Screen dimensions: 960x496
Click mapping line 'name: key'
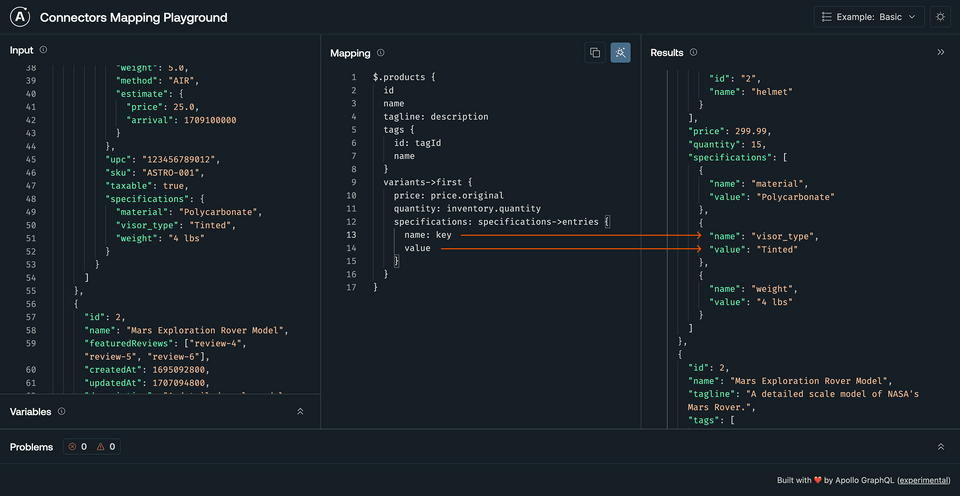pyautogui.click(x=427, y=235)
